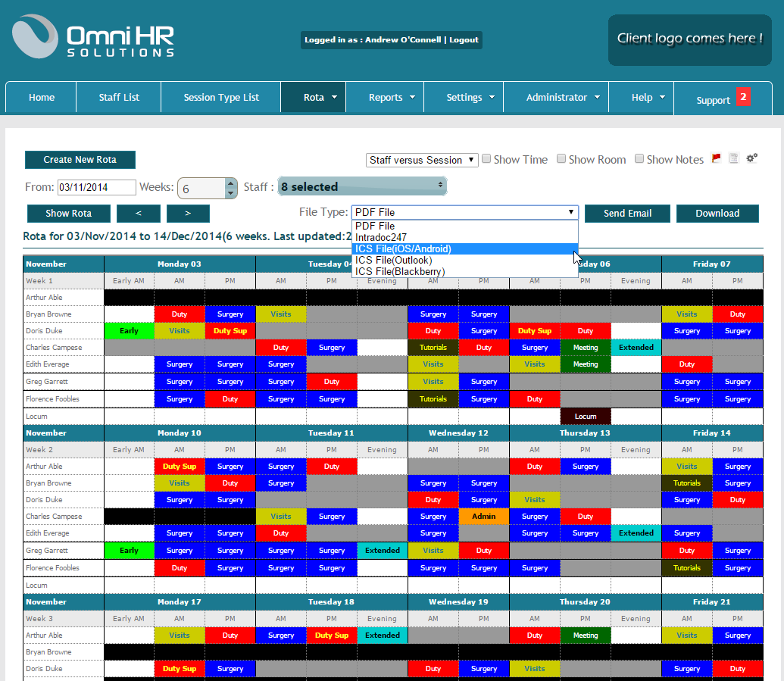
Task: Go to next period with > button
Action: click(188, 213)
